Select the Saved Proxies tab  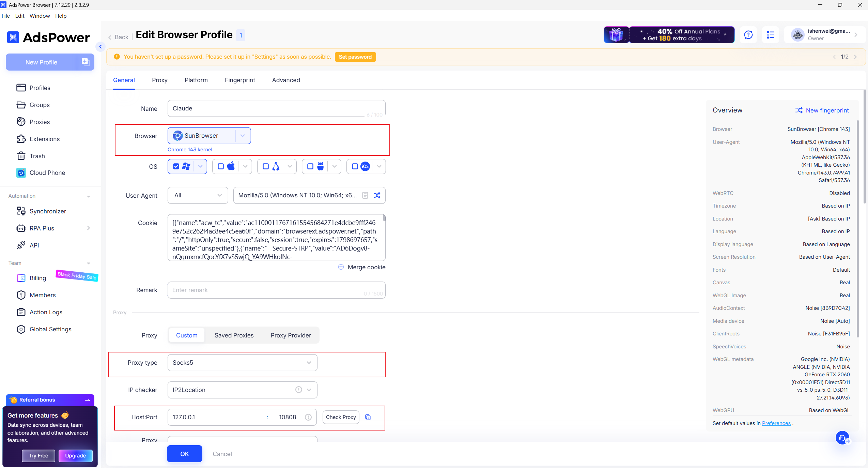coord(234,335)
